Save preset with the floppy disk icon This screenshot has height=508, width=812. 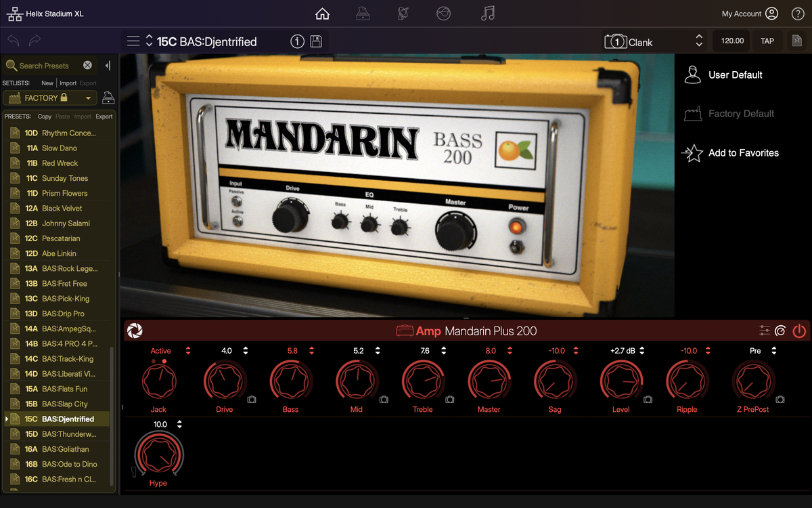[x=316, y=41]
